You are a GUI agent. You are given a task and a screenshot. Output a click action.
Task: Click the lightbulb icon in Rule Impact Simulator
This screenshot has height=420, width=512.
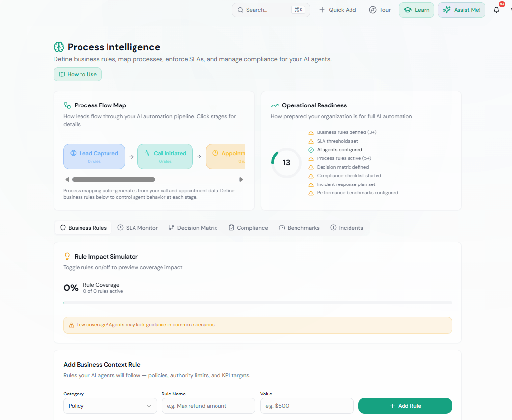(x=67, y=256)
